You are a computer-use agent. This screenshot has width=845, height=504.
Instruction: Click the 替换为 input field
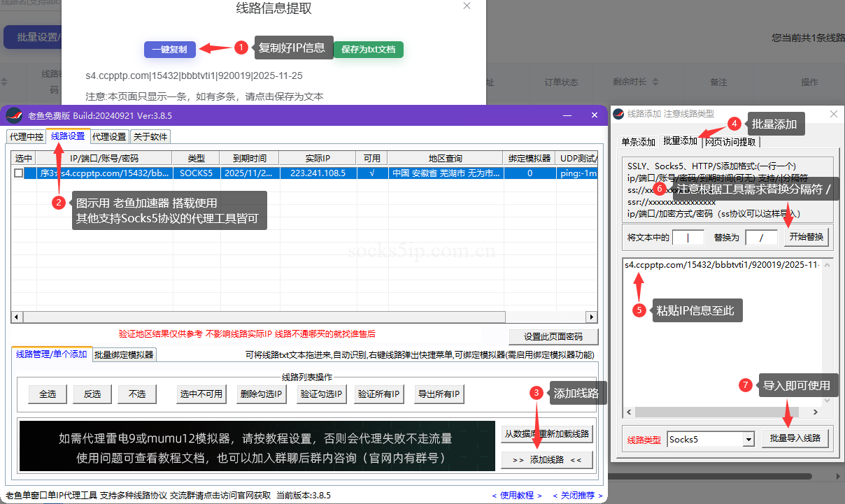(761, 238)
